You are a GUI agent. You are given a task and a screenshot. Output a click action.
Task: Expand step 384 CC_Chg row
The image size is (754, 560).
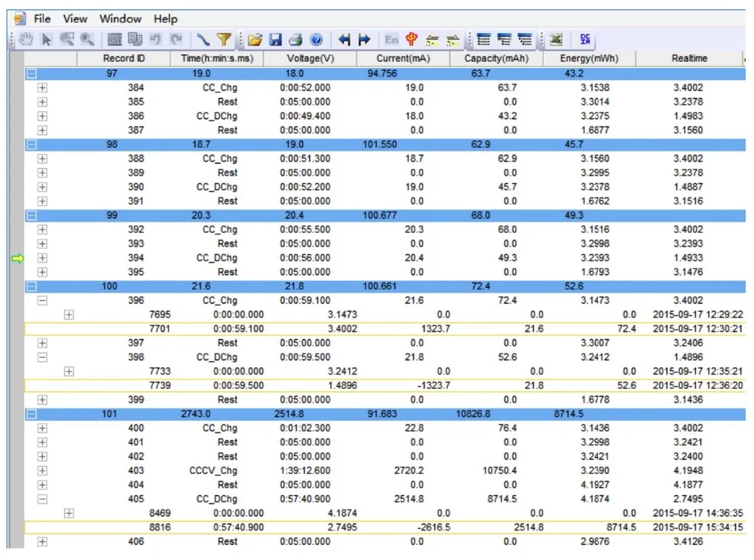pyautogui.click(x=42, y=88)
